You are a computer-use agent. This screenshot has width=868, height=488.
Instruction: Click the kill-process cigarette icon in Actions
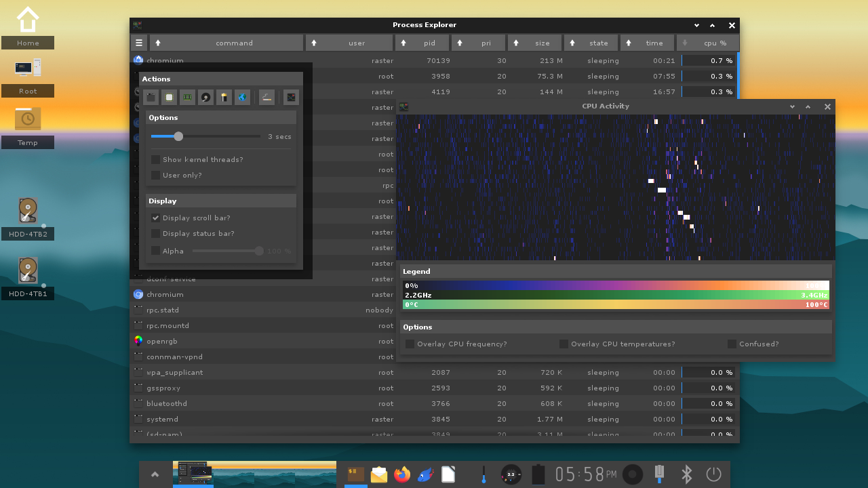point(266,97)
